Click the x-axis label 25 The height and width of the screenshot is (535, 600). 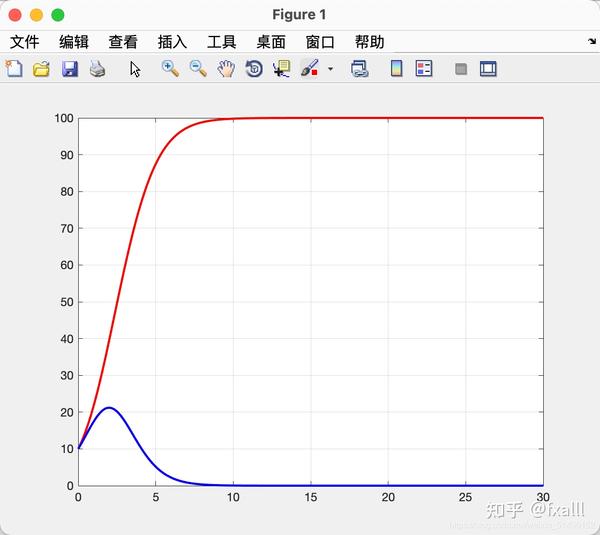pyautogui.click(x=465, y=497)
